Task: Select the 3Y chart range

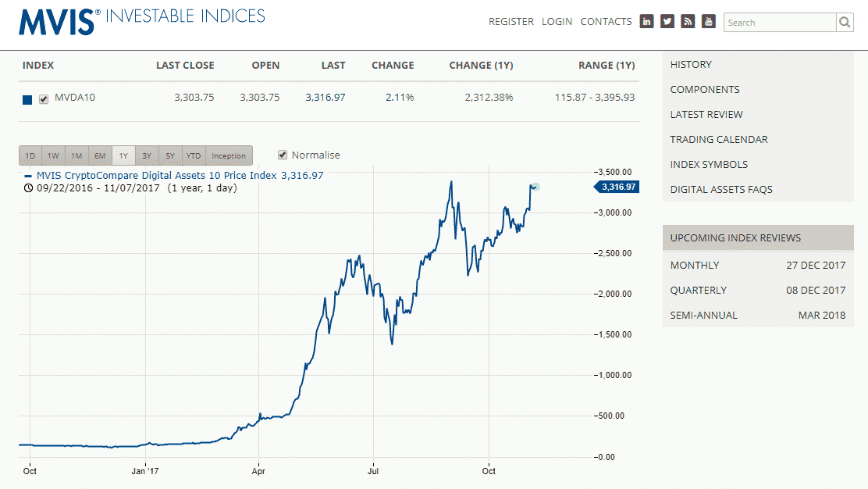Action: pos(147,155)
